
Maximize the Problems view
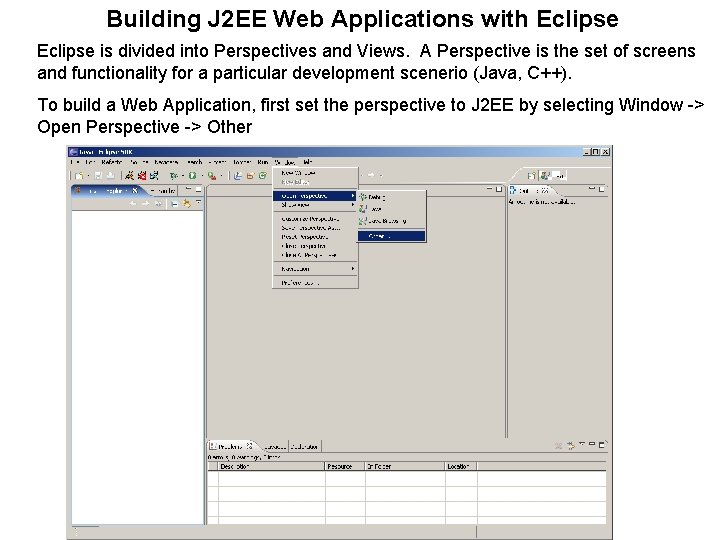(x=602, y=444)
